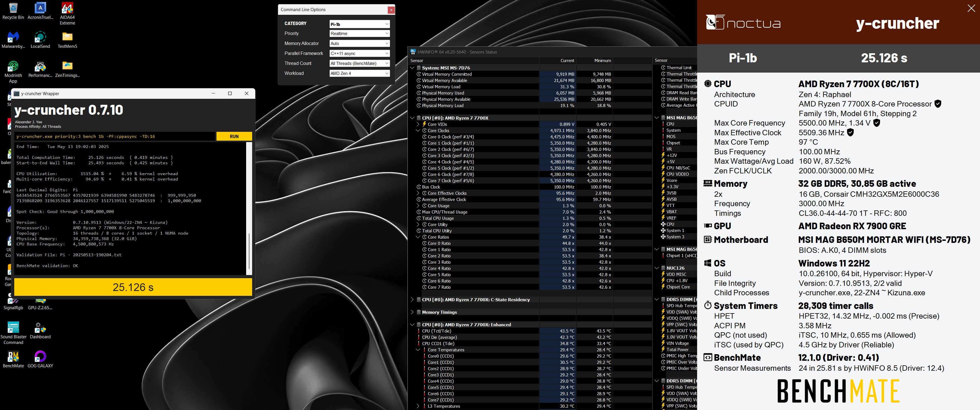The height and width of the screenshot is (410, 980).
Task: Open GOG GALAXY desktop icon
Action: tap(40, 359)
